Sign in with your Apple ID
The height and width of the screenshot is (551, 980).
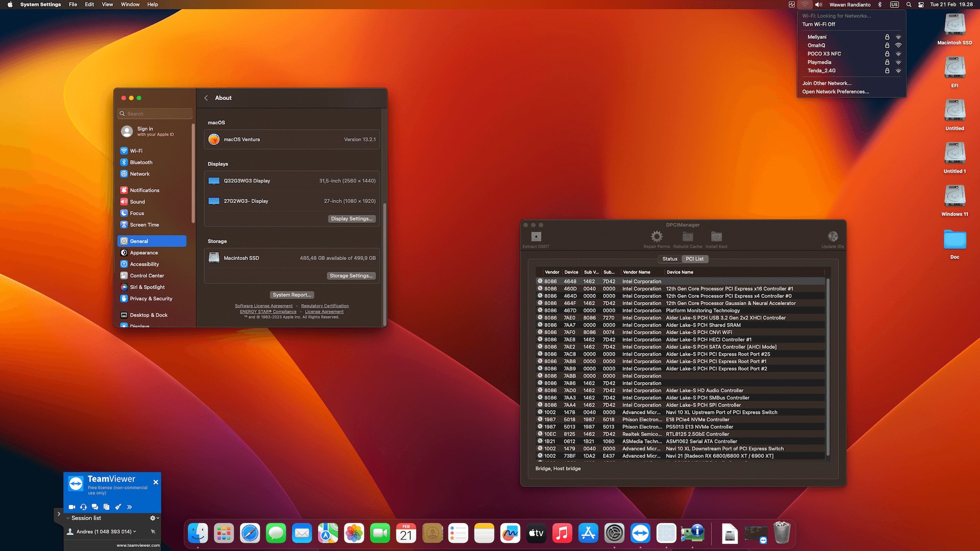(x=153, y=132)
